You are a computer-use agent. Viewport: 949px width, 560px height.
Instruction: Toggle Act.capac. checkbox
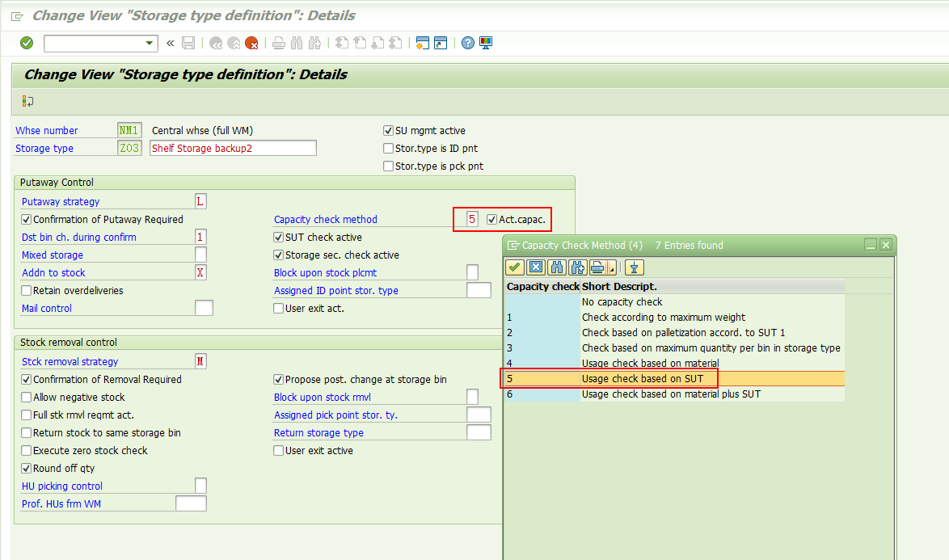[492, 220]
